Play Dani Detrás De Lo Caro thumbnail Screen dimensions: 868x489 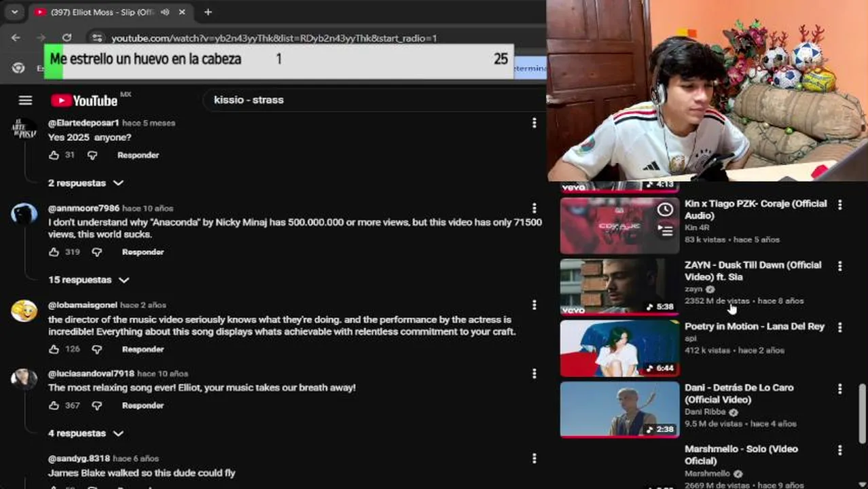[x=619, y=410]
